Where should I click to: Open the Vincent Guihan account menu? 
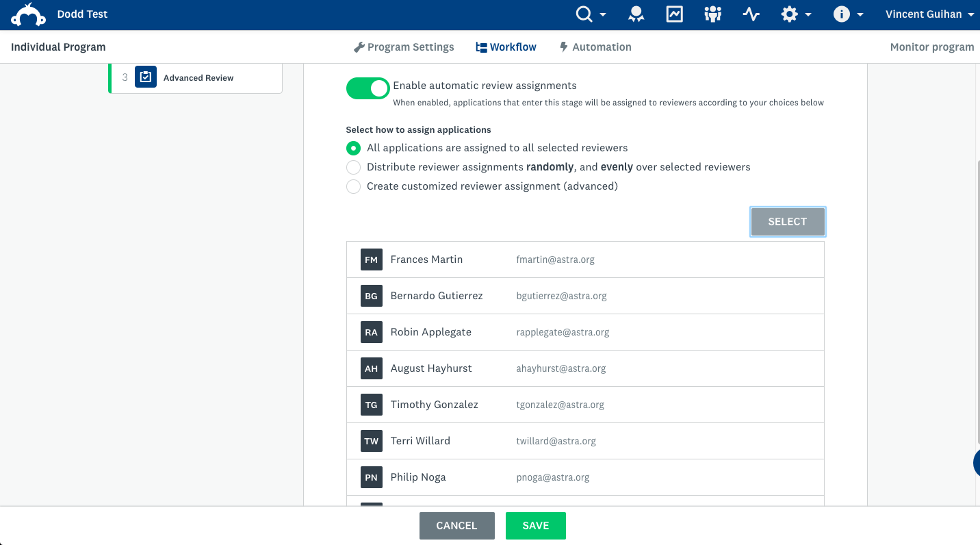coord(930,14)
